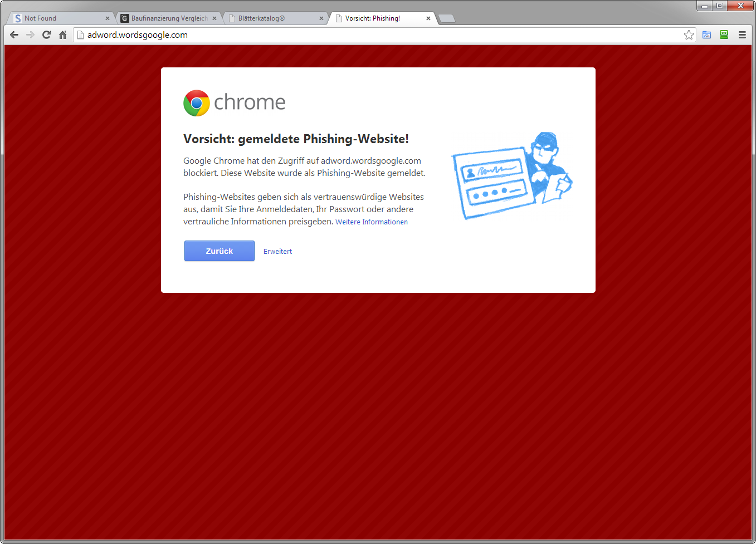Open the blue folder extension icon
The width and height of the screenshot is (756, 544).
click(x=706, y=35)
